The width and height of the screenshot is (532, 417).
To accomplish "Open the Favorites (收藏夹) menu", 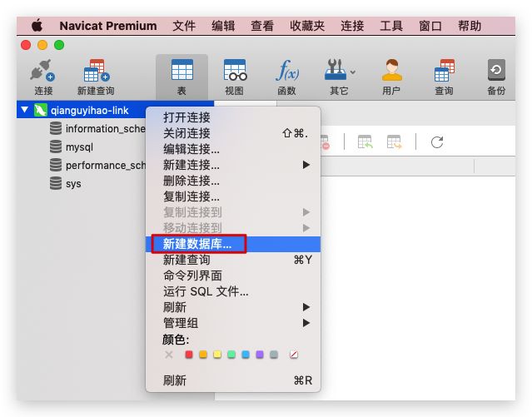I will point(307,26).
